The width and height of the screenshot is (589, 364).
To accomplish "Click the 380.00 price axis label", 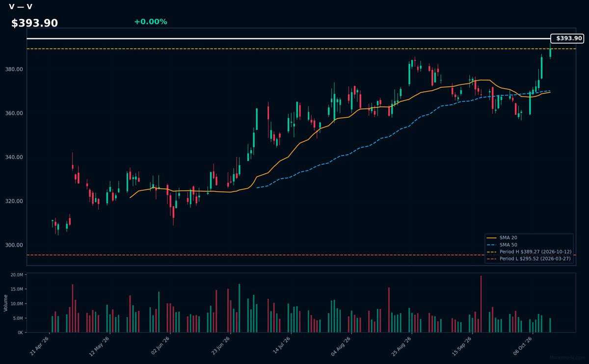I will (15, 69).
